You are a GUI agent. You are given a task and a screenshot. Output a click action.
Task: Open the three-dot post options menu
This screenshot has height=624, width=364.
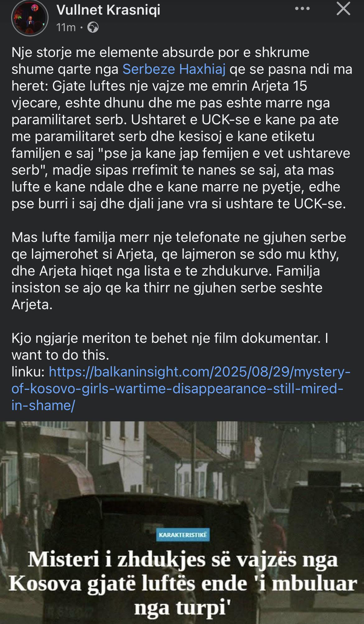coord(302,9)
